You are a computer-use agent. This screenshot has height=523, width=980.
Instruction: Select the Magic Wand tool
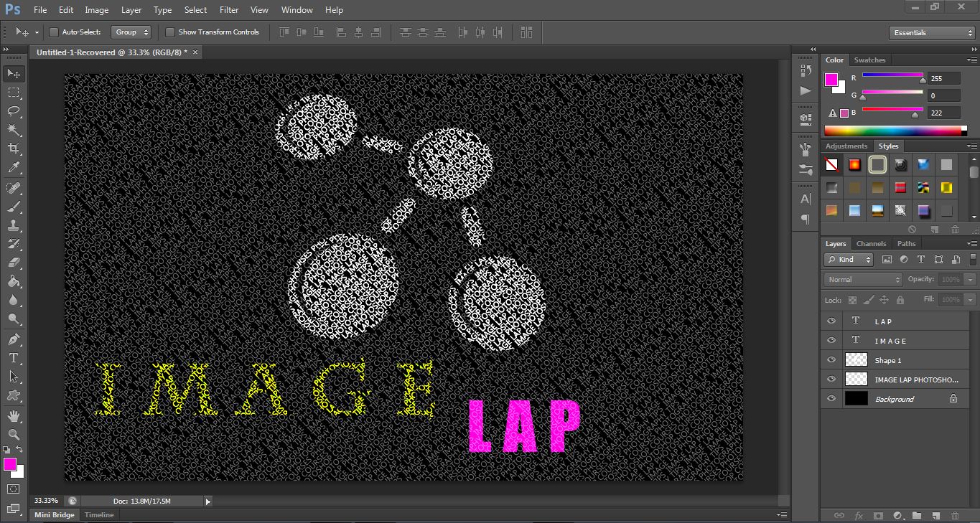(14, 130)
